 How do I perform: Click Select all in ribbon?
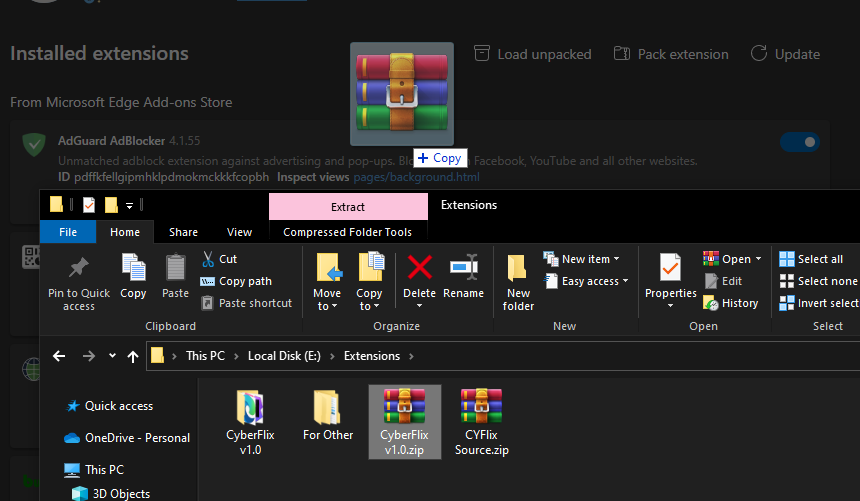811,259
